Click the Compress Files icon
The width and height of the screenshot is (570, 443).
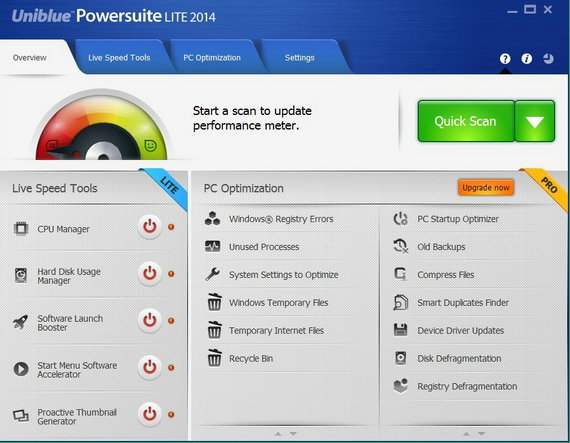point(401,274)
